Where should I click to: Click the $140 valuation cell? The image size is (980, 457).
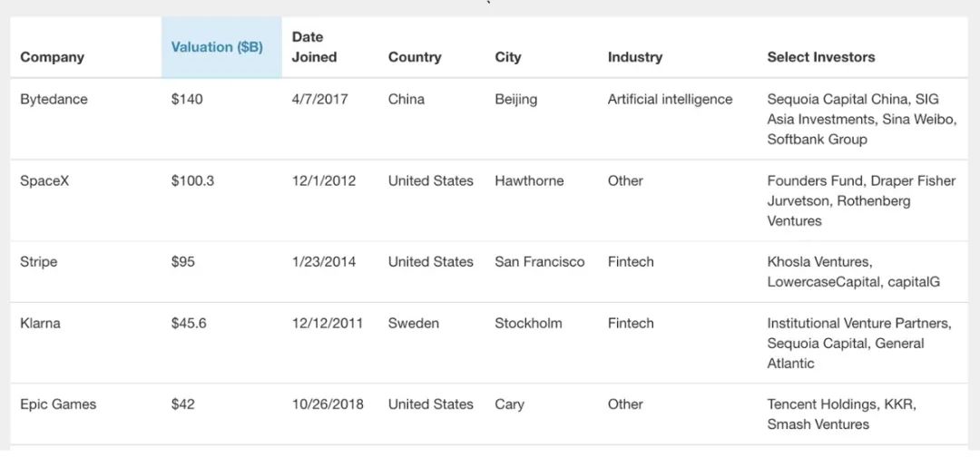tap(187, 99)
